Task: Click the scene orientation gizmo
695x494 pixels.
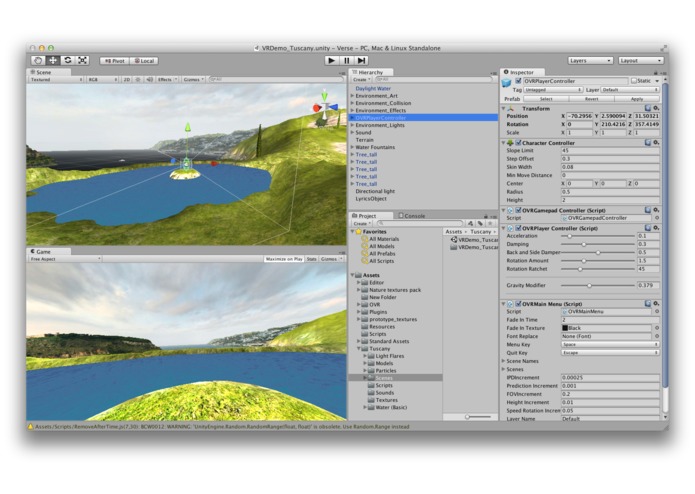Action: coord(325,106)
